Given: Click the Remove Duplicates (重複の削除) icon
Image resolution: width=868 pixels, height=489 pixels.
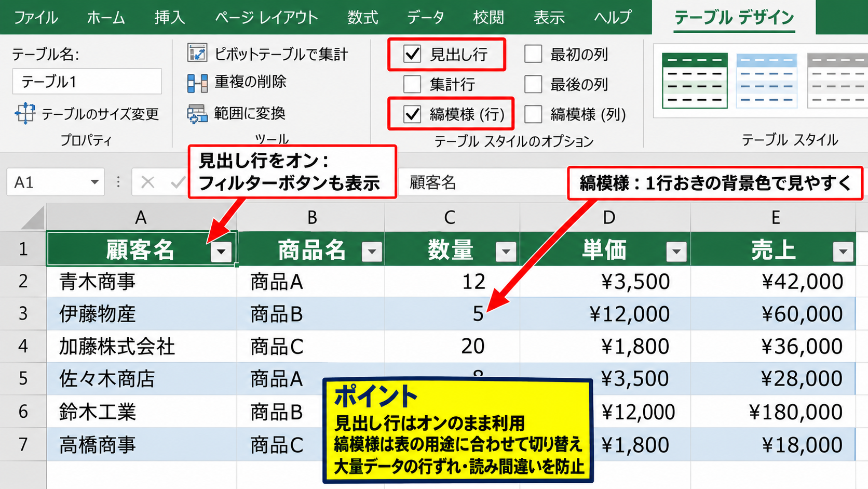Looking at the screenshot, I should pyautogui.click(x=197, y=83).
